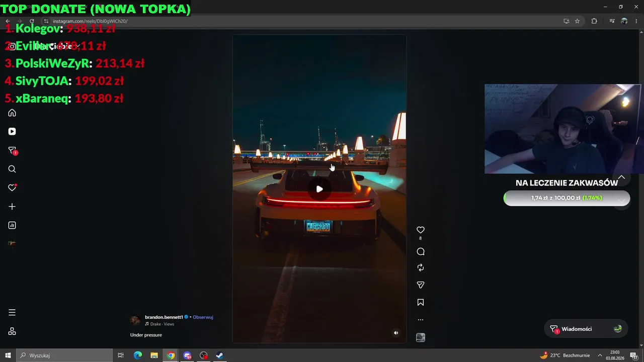Screen dimensions: 644x362
Task: Open the Dashboard chart icon in sidebar
Action: click(12, 225)
